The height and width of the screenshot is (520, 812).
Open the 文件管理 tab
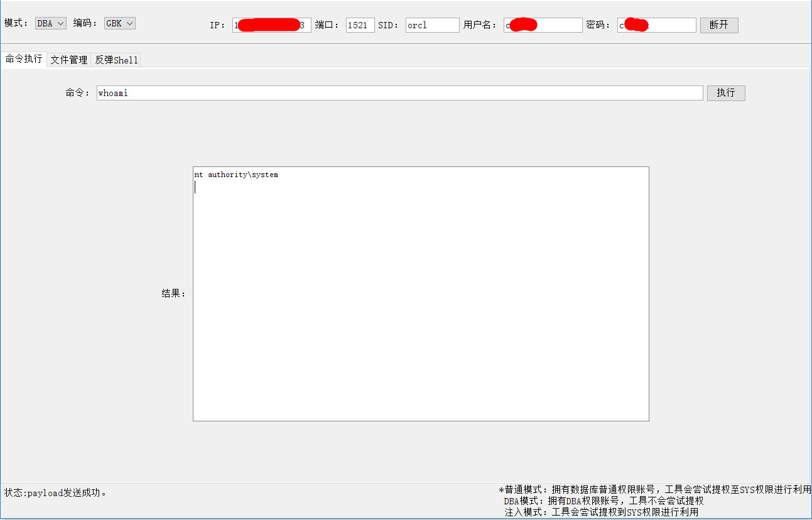(x=69, y=60)
